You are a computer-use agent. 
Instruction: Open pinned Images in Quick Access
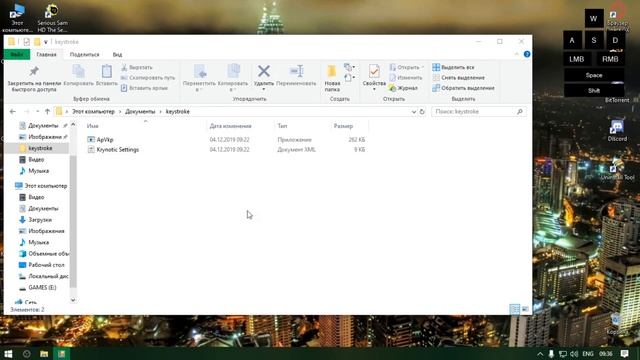pyautogui.click(x=43, y=137)
